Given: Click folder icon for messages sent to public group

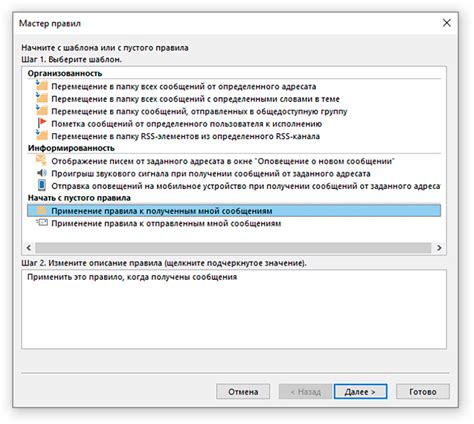Looking at the screenshot, I should click(42, 110).
